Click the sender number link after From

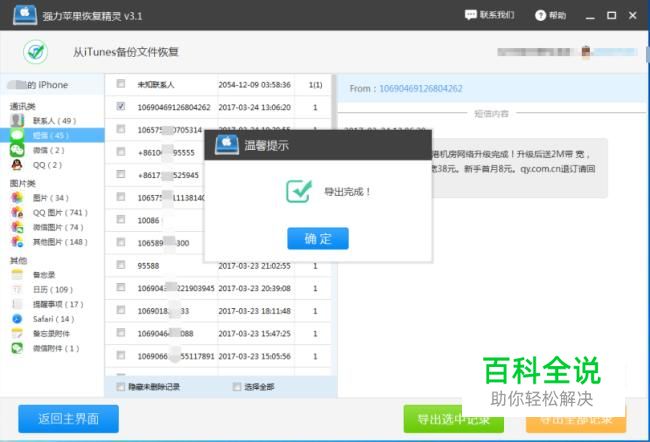click(x=421, y=88)
